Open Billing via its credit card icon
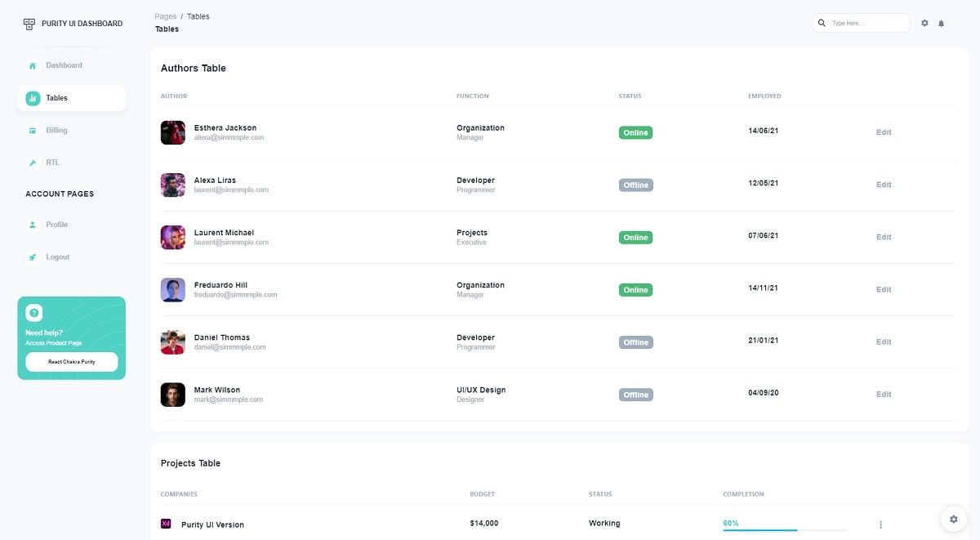The image size is (980, 540). tap(32, 130)
